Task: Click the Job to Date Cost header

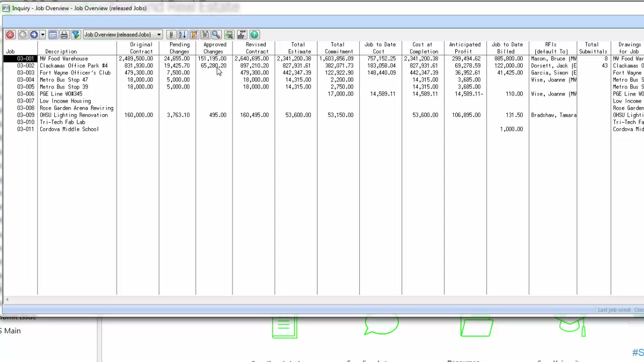Action: coord(380,48)
